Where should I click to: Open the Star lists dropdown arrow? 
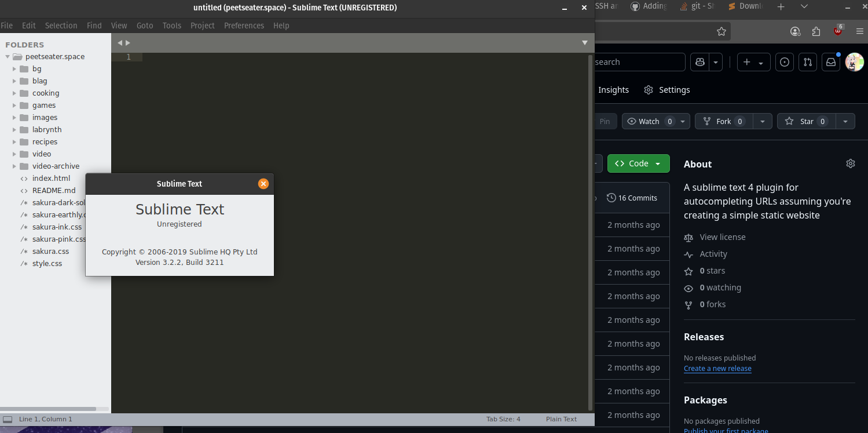click(845, 121)
